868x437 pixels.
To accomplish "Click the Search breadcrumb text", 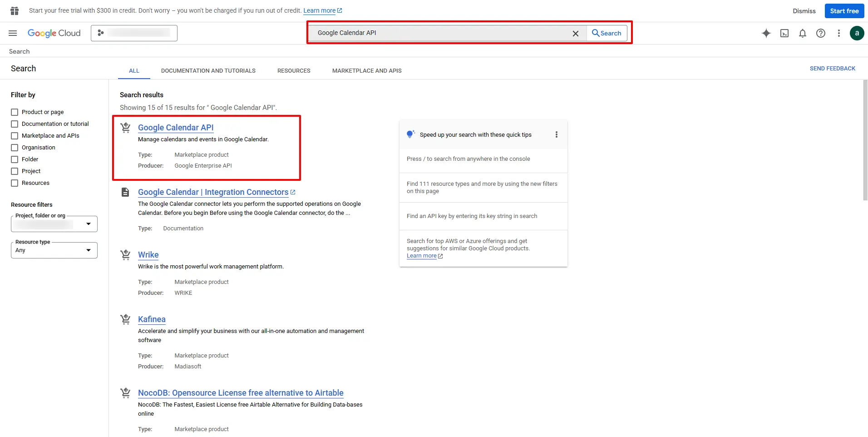I will [x=19, y=51].
